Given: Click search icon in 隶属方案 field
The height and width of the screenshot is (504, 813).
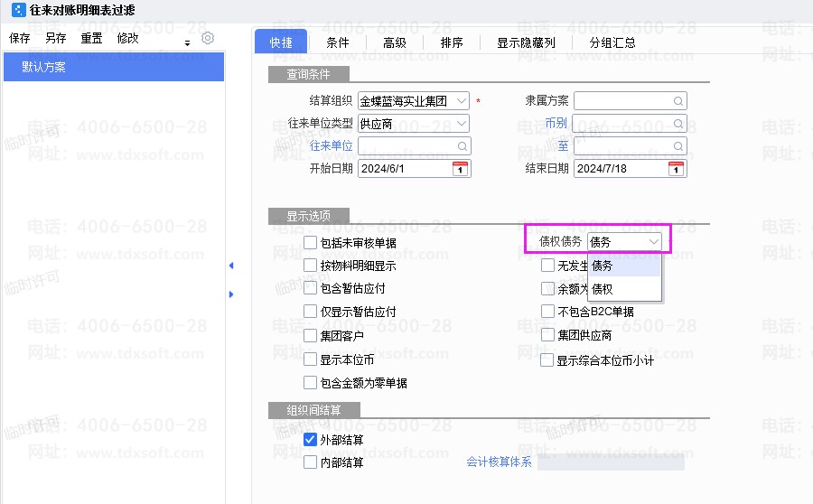Looking at the screenshot, I should [x=677, y=101].
